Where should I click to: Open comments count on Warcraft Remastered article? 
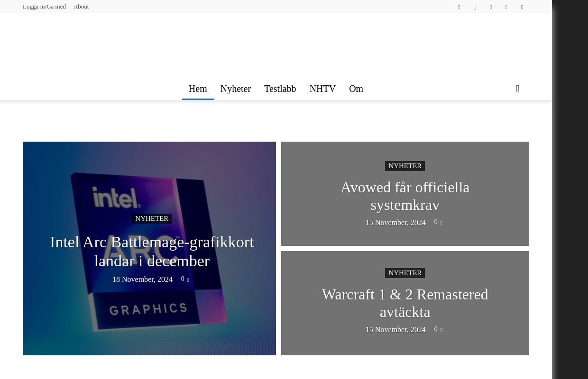coord(438,329)
